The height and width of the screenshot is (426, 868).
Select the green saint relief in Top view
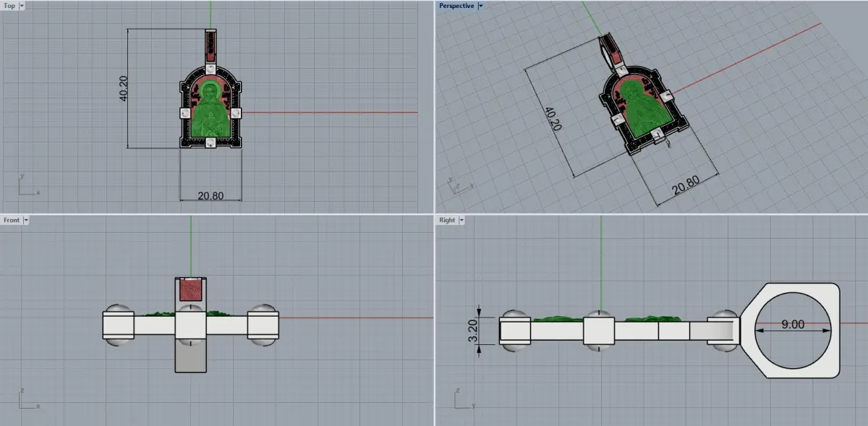tap(210, 110)
